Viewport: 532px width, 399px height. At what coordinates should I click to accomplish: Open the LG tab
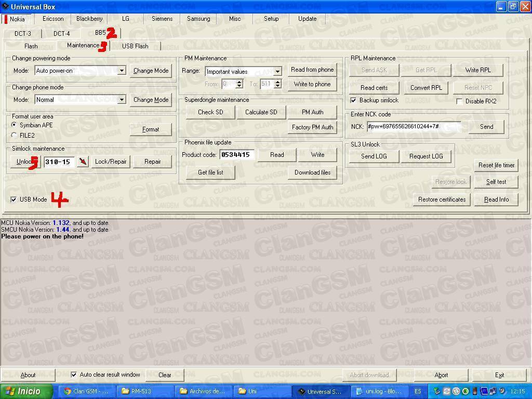126,19
